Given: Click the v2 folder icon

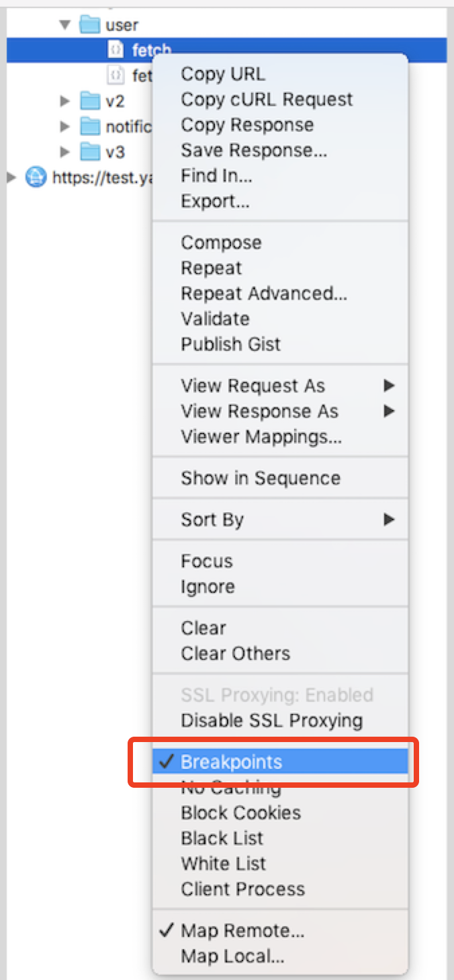Looking at the screenshot, I should (89, 101).
